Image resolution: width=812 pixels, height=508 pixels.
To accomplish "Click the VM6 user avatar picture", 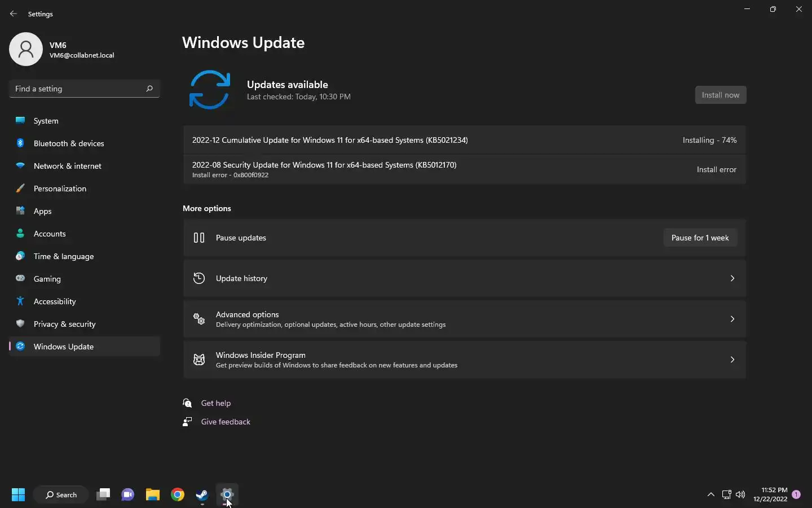I will [26, 49].
